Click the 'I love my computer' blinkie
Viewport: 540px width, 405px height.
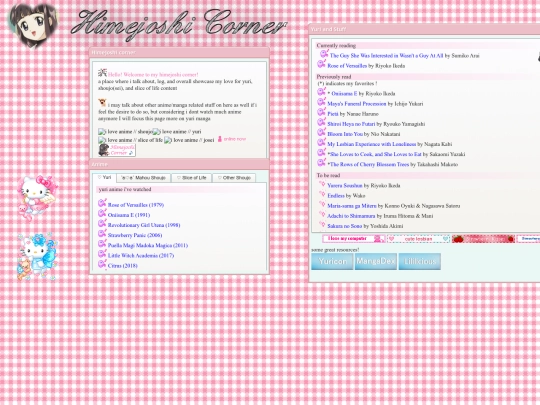354,239
